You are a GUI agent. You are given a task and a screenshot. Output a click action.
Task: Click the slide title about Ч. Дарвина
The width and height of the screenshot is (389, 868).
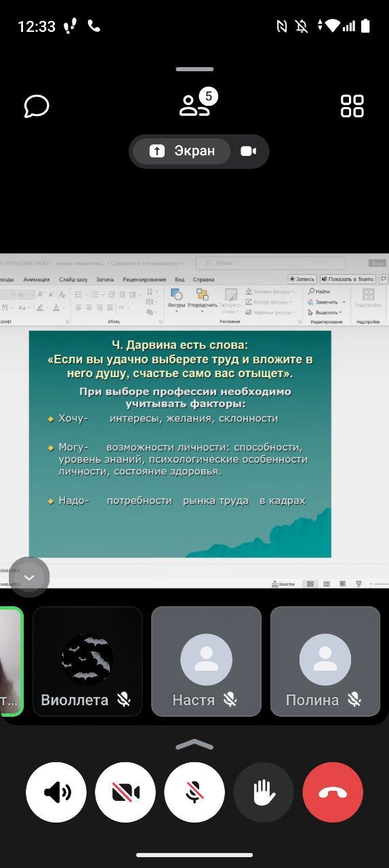point(180,359)
